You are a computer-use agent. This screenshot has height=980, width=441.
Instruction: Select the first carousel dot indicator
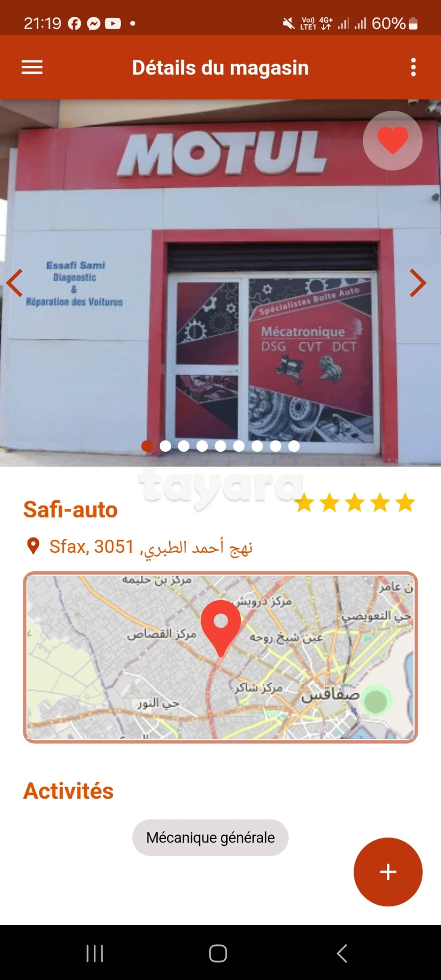(x=147, y=446)
